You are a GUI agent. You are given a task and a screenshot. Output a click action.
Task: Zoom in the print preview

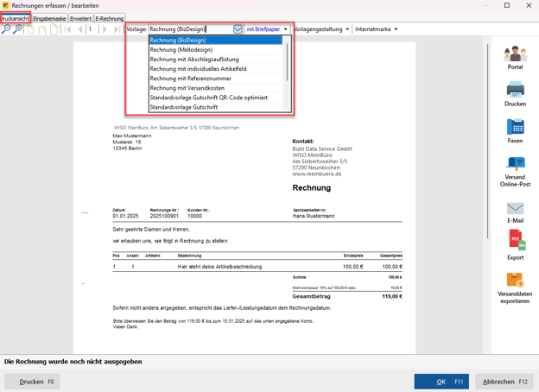pos(17,29)
